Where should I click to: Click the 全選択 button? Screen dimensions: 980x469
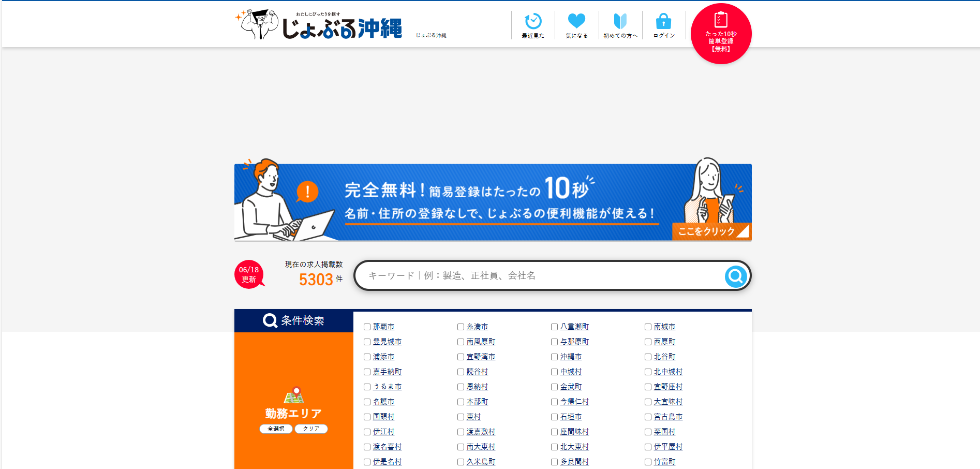(x=276, y=429)
